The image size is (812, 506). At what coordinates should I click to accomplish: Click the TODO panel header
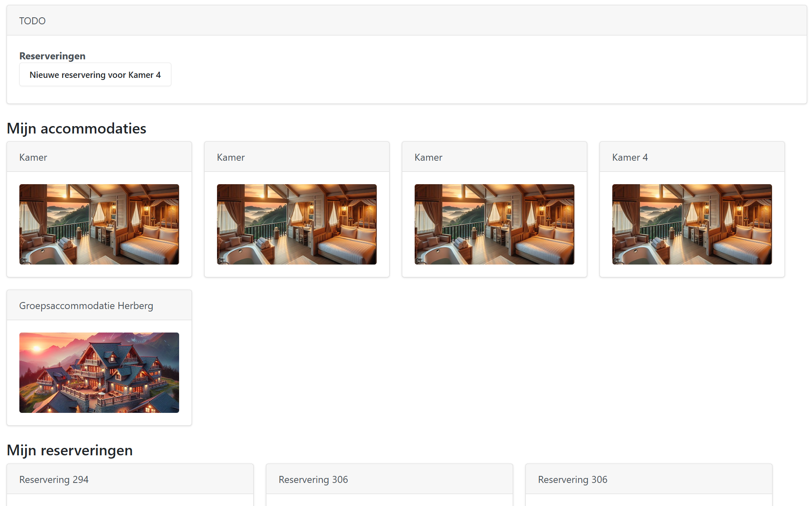33,21
